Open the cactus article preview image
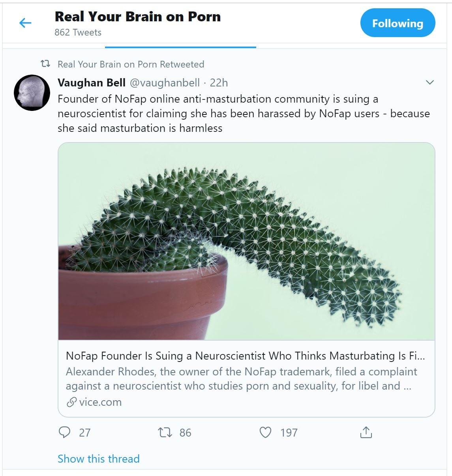The width and height of the screenshot is (452, 476). pos(246,241)
